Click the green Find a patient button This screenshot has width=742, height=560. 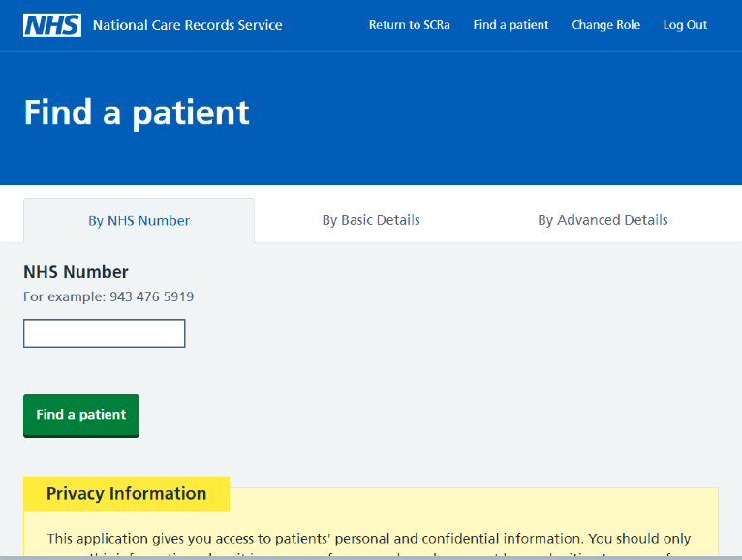tap(81, 415)
